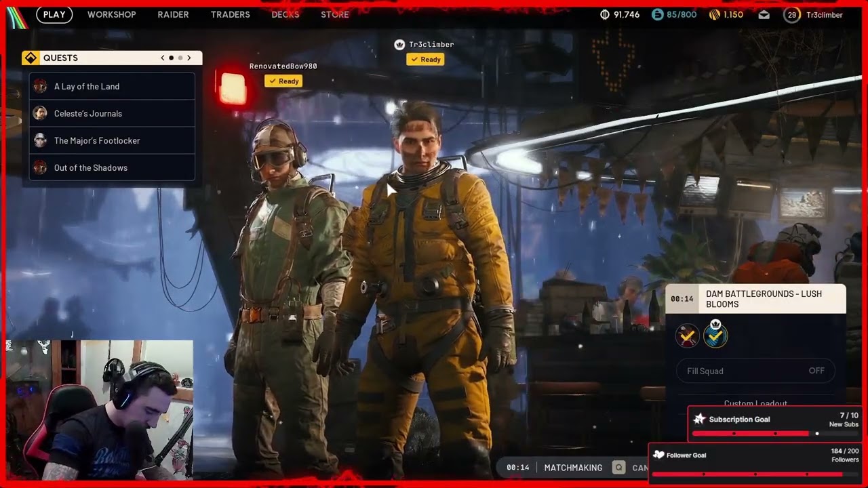Select first quests page dot
This screenshot has width=868, height=488.
point(171,58)
